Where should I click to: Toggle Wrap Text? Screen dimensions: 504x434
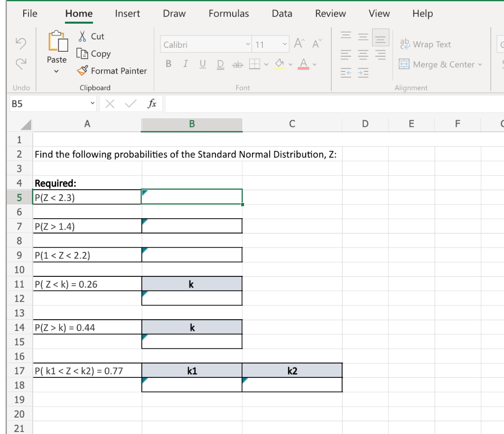(425, 44)
